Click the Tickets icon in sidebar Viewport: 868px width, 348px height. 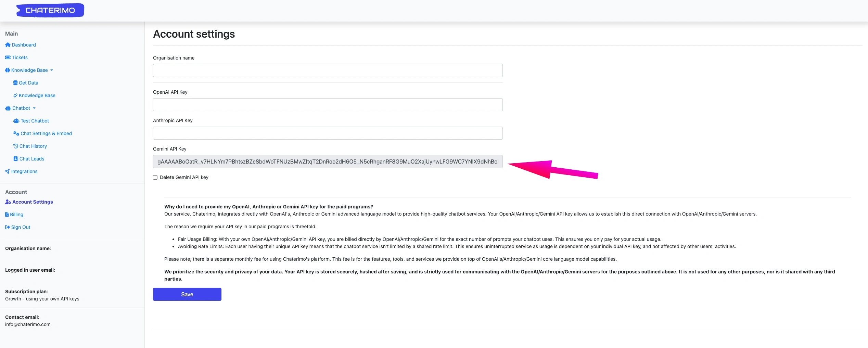tap(8, 57)
